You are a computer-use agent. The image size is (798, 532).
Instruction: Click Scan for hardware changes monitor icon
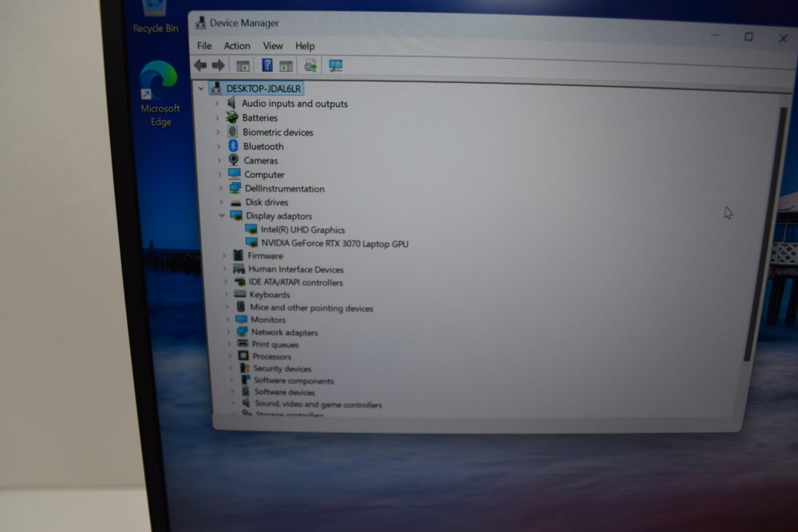pos(335,65)
